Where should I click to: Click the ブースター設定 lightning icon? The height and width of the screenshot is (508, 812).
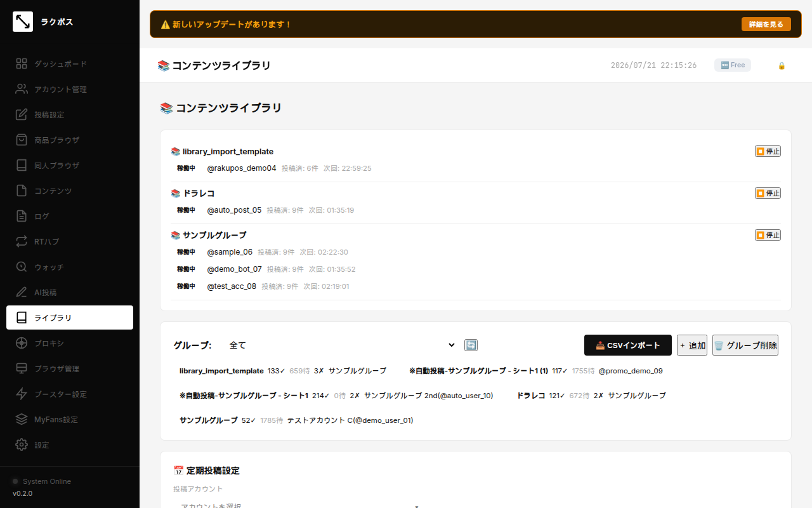point(22,394)
